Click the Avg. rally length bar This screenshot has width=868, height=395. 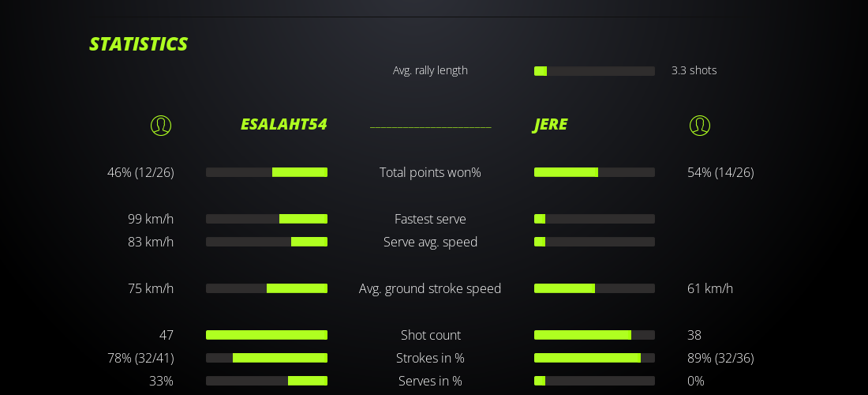coord(594,71)
